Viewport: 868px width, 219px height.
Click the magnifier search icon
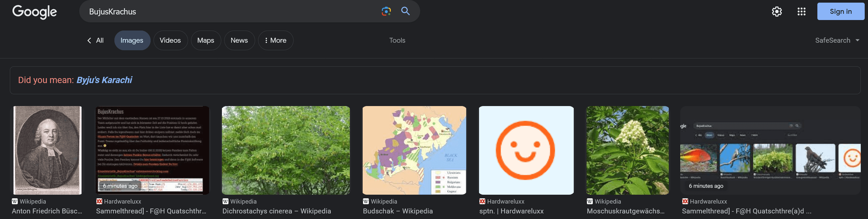pyautogui.click(x=405, y=11)
